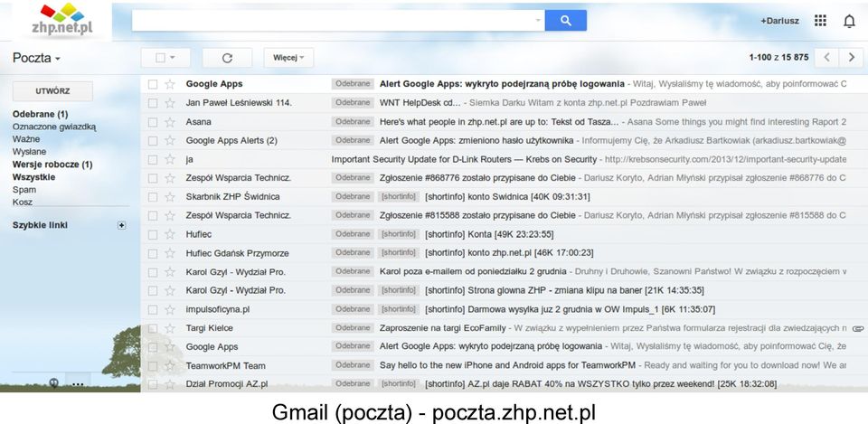Tick the Hufiec Gdańsk Przymorze checkbox

click(x=153, y=253)
